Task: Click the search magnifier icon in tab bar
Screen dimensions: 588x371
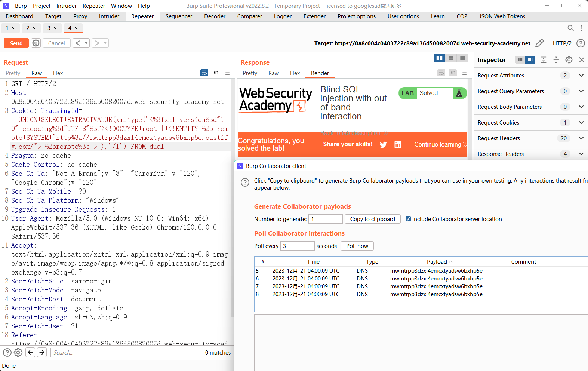Action: click(570, 28)
